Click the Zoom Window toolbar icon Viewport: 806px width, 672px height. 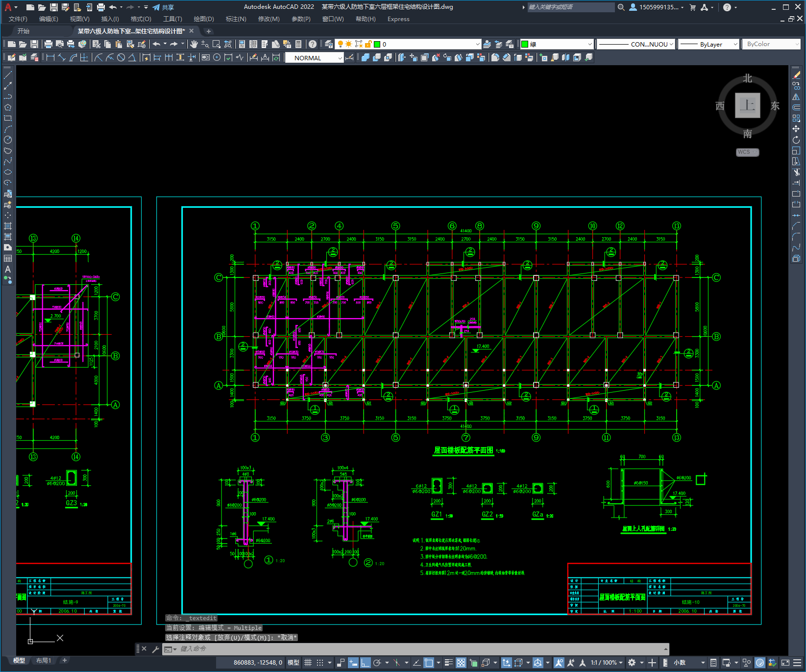[216, 44]
